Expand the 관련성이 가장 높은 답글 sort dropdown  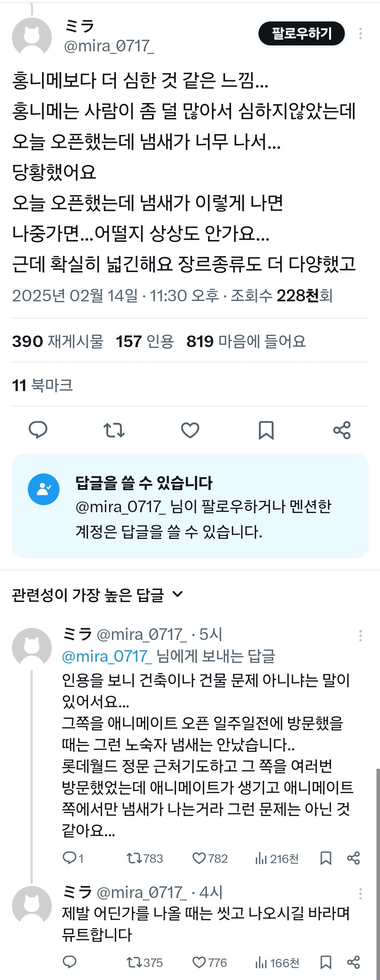pos(177,594)
